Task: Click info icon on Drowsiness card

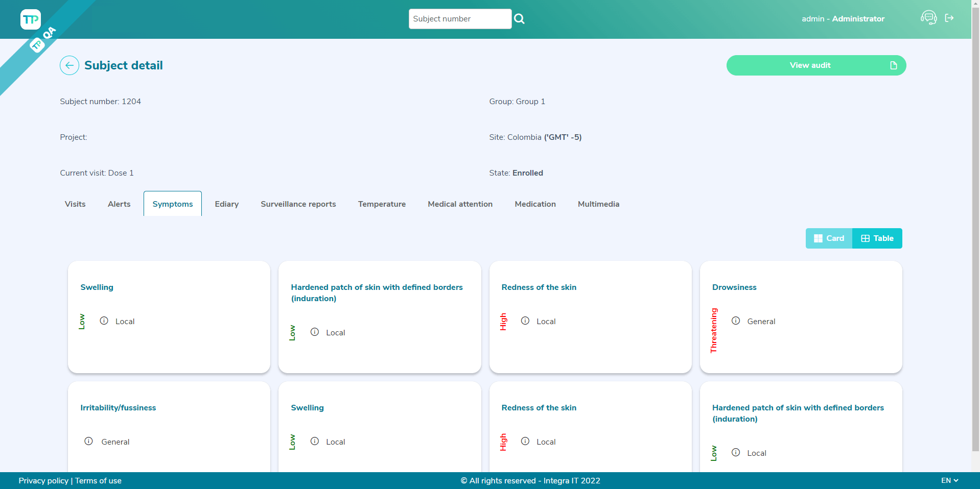Action: 736,321
